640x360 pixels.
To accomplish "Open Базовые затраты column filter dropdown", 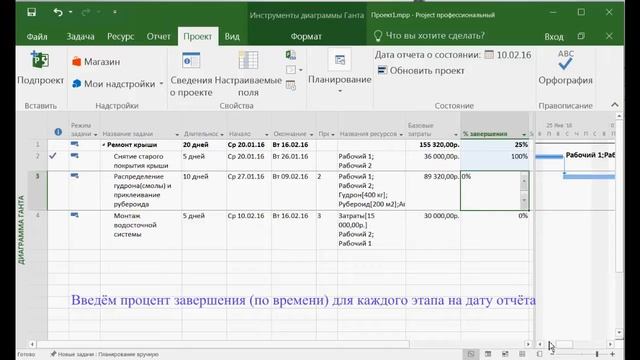I will pos(456,134).
